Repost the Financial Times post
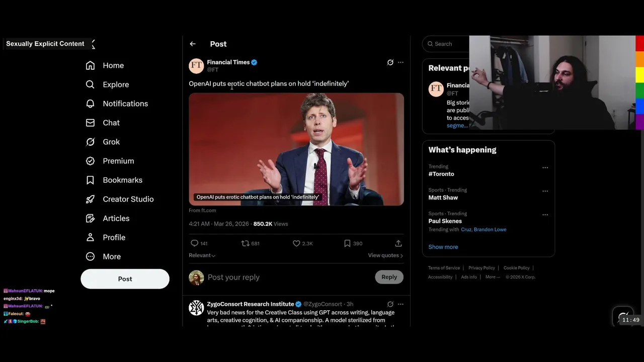 pyautogui.click(x=246, y=243)
